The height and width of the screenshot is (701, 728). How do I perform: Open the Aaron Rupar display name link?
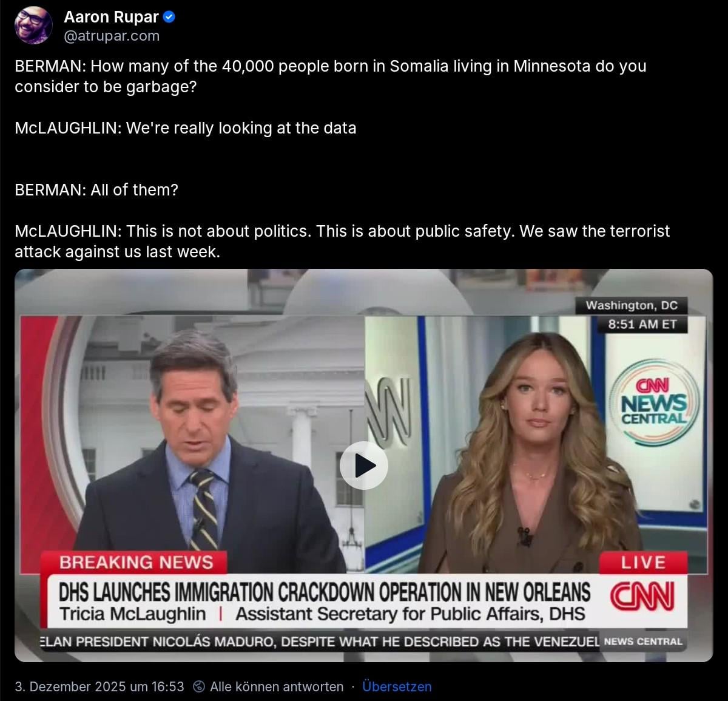(111, 18)
